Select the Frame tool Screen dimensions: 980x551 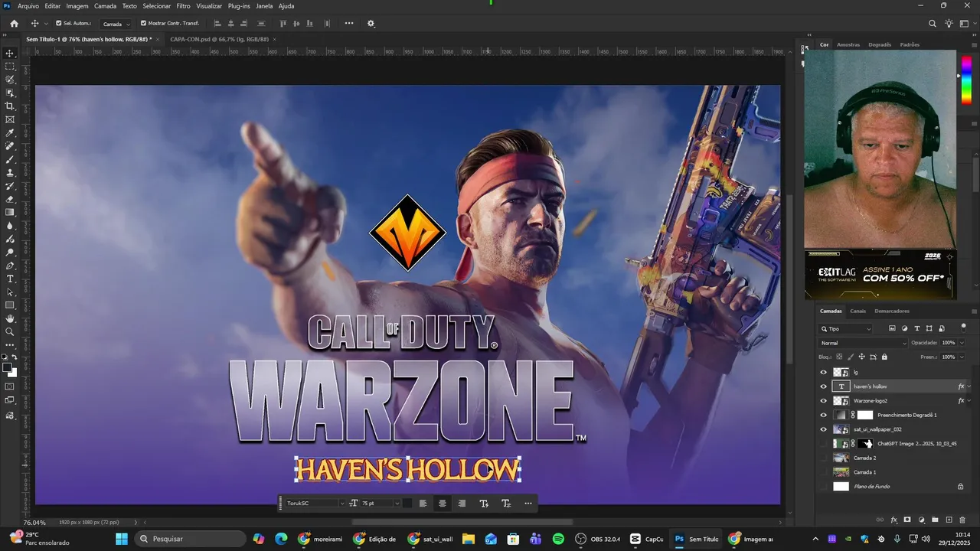[x=10, y=119]
